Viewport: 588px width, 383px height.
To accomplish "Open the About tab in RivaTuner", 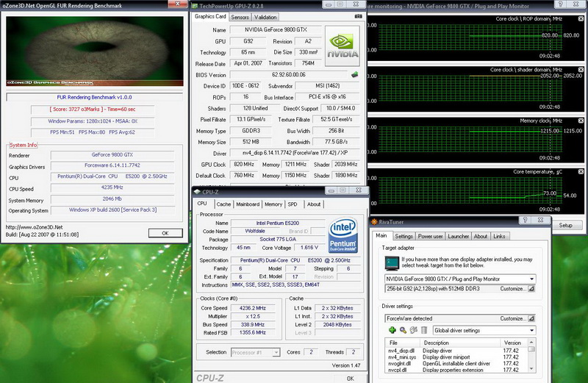I will [481, 236].
